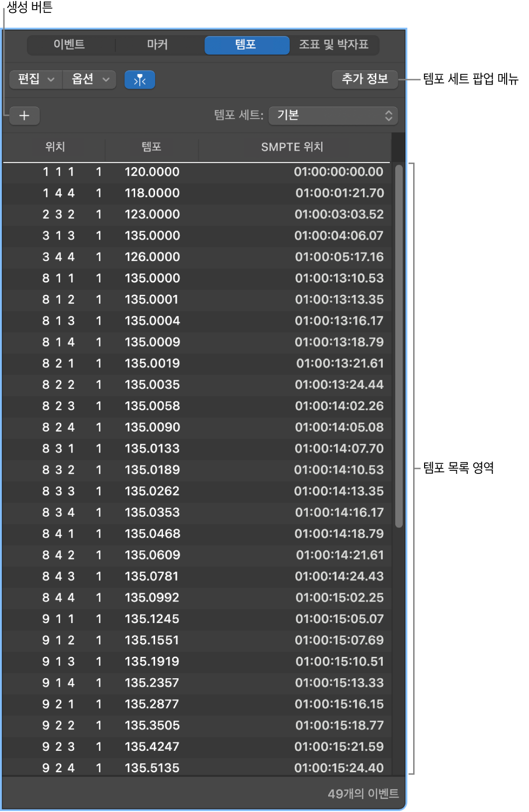Select tempo value 135.0019
The image size is (529, 812).
pos(152,363)
